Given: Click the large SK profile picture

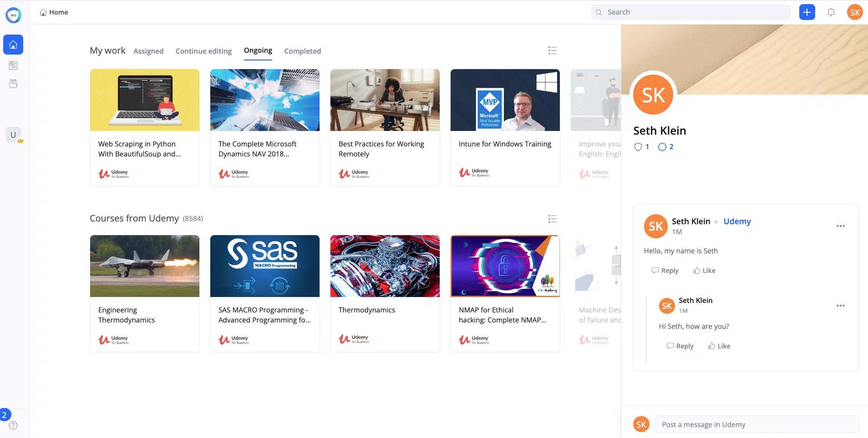Looking at the screenshot, I should [653, 95].
